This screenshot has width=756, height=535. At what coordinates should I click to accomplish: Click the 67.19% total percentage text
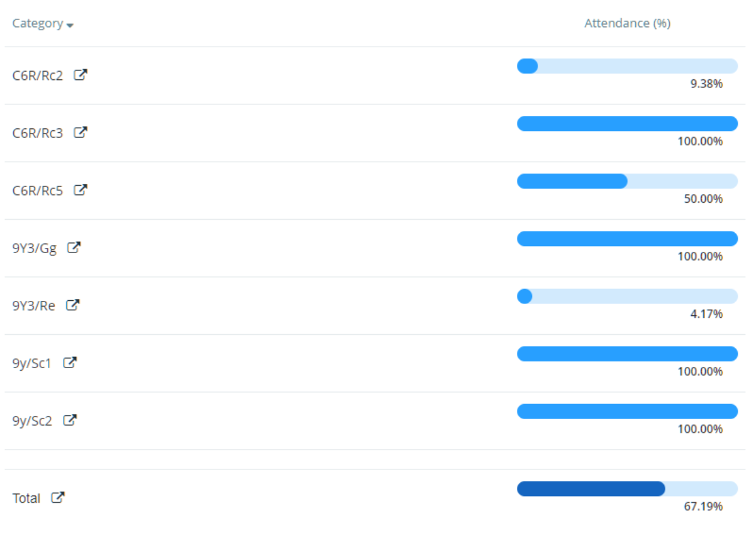click(703, 507)
